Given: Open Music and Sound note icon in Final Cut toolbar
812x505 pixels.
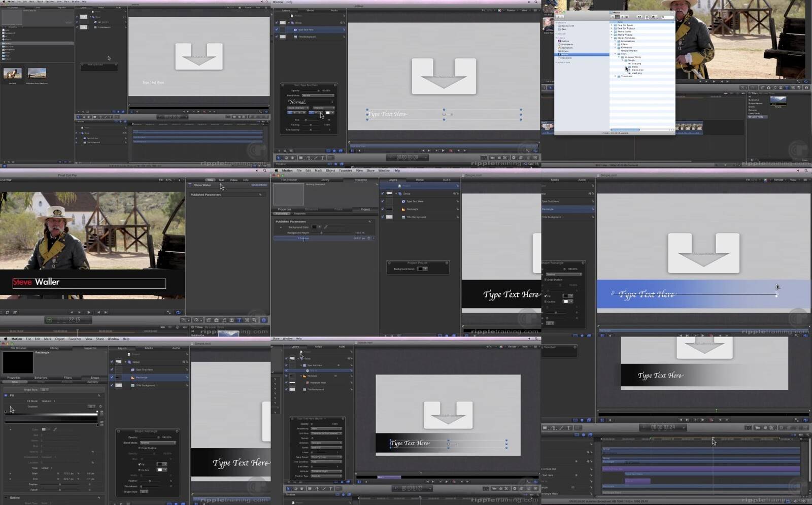Looking at the screenshot, I should 224,320.
